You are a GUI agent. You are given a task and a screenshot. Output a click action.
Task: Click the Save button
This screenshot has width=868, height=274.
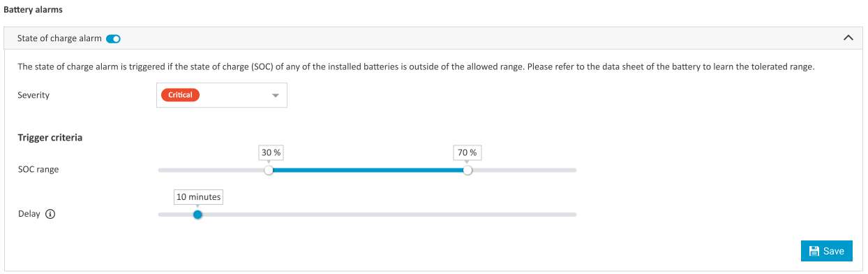827,251
